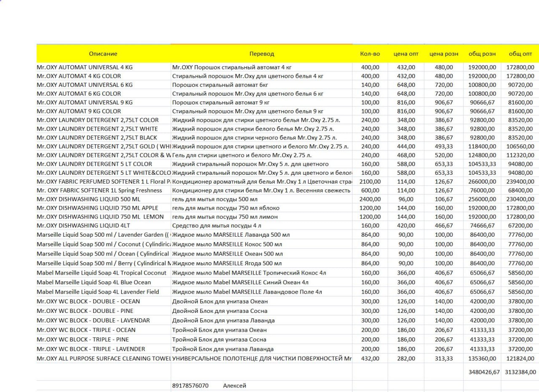Screen dimensions: 539x392
Task: Select the 'цена опт' header cell
Action: pyautogui.click(x=406, y=54)
